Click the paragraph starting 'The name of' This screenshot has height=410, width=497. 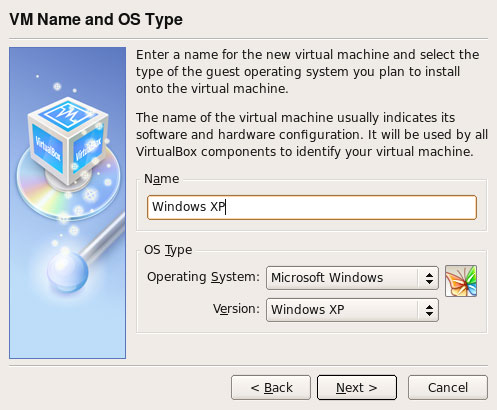click(312, 135)
